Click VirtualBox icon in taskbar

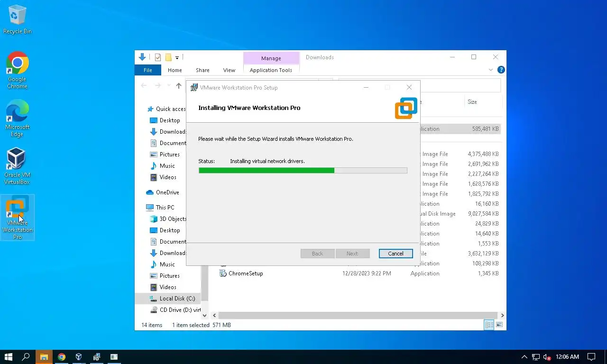79,357
